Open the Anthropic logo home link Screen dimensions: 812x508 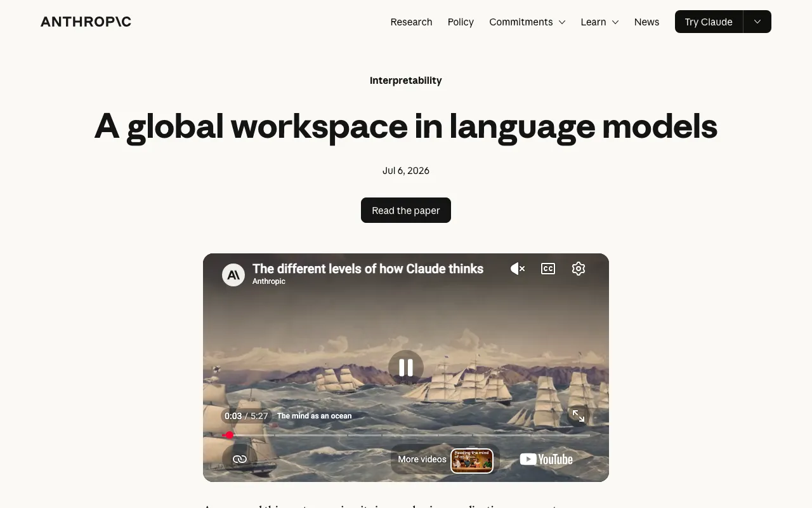(x=86, y=22)
